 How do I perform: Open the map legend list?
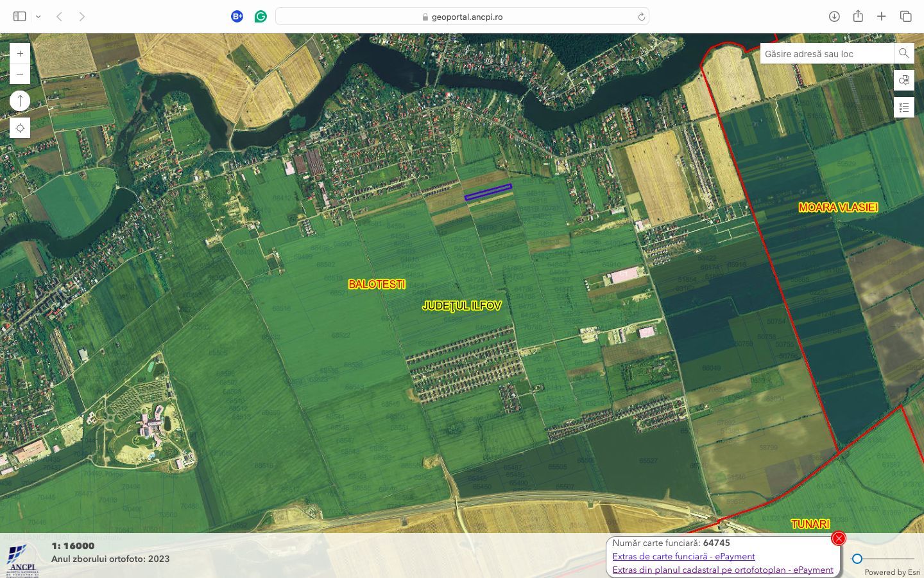coord(903,107)
